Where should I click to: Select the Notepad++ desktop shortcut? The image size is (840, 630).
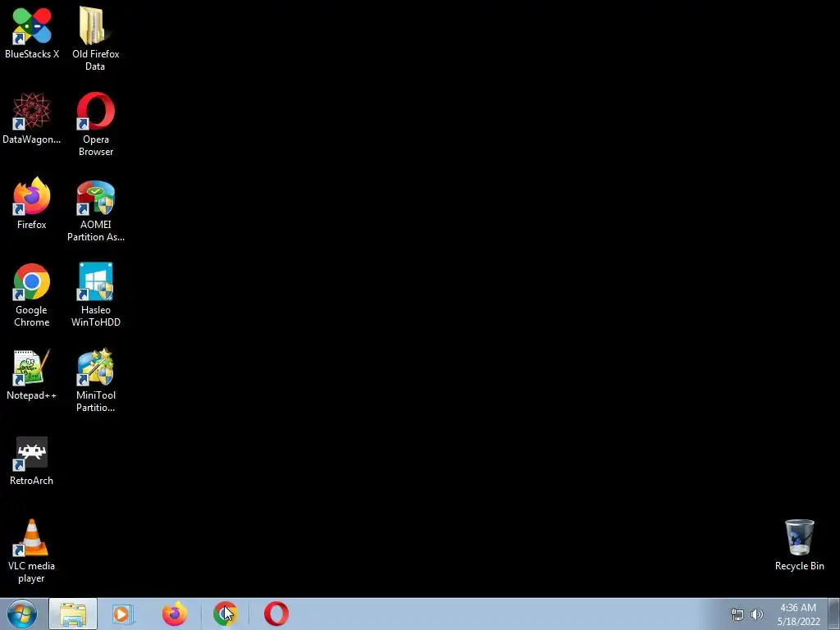point(32,374)
